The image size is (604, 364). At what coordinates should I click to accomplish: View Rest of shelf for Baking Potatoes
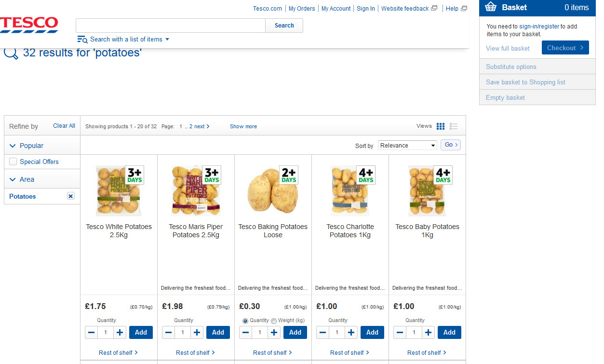coord(272,352)
